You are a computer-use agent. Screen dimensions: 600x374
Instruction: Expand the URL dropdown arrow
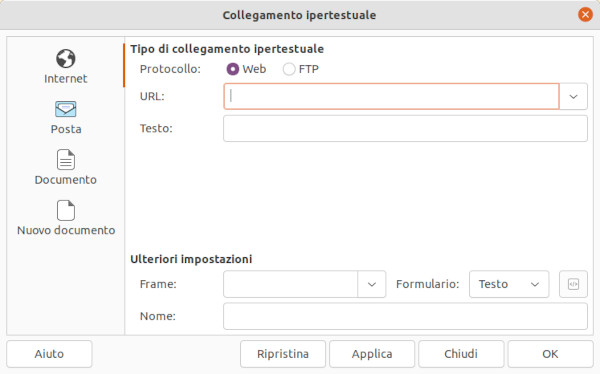point(573,96)
